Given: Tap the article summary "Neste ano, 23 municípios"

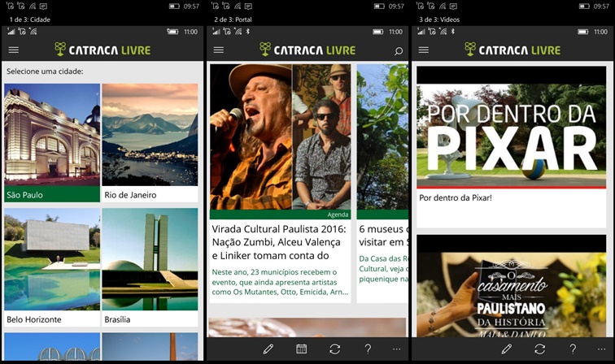Looking at the screenshot, I should click(x=280, y=282).
